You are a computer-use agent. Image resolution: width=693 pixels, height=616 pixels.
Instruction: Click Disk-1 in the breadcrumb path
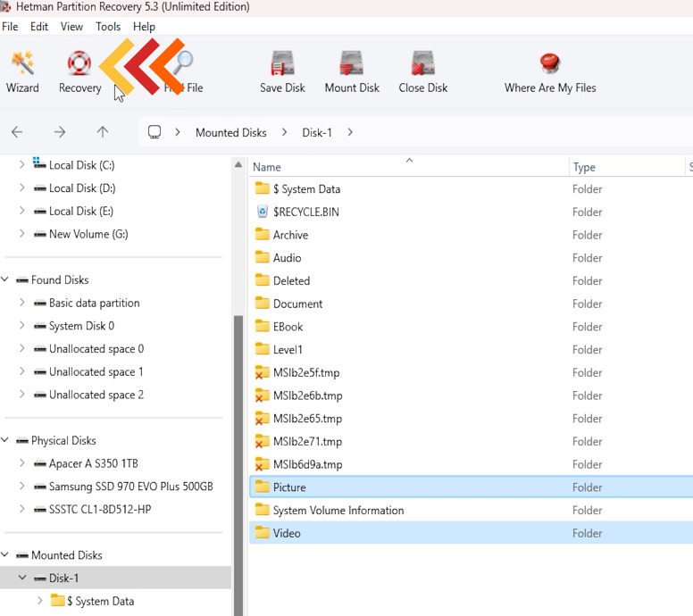point(317,132)
